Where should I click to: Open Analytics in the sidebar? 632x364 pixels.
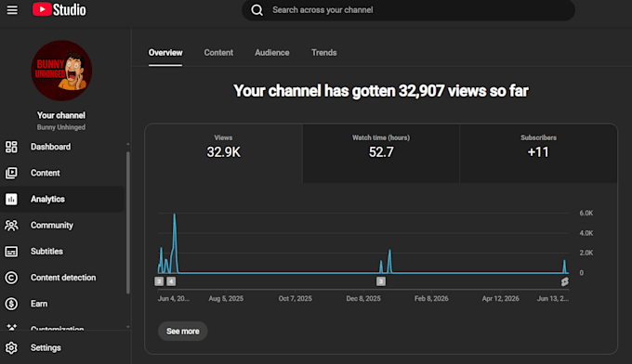click(x=62, y=199)
